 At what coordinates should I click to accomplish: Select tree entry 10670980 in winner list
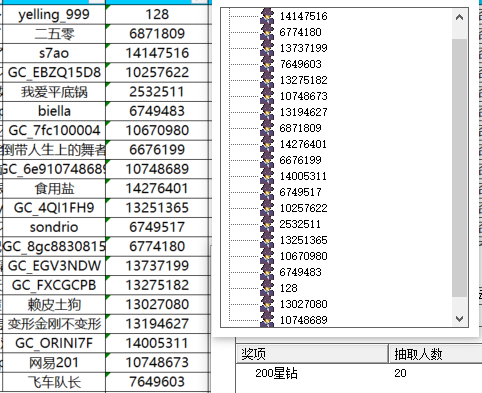click(x=303, y=256)
